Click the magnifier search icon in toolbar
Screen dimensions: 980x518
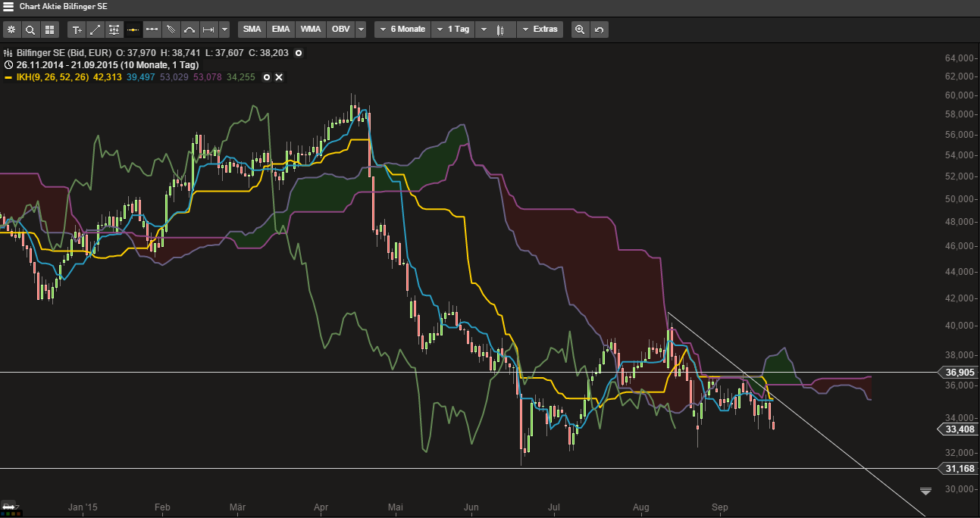30,30
